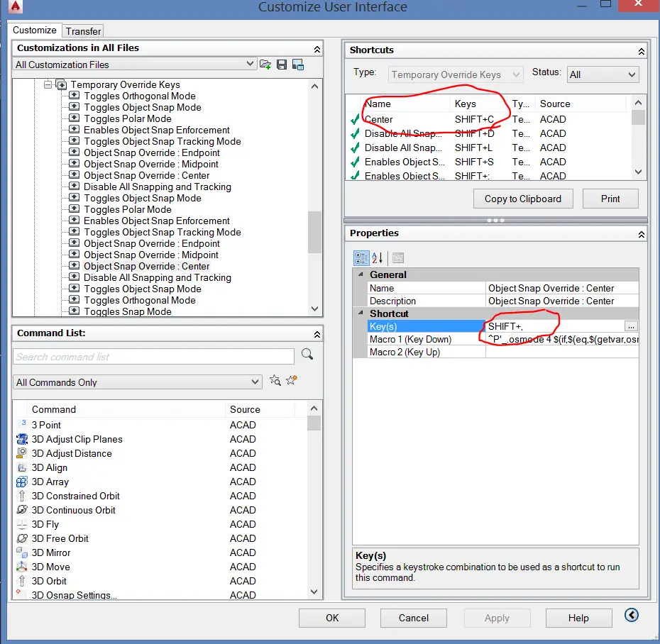This screenshot has width=660, height=644.
Task: Select highlighted Object Snap Override : Center item
Action: (146, 266)
